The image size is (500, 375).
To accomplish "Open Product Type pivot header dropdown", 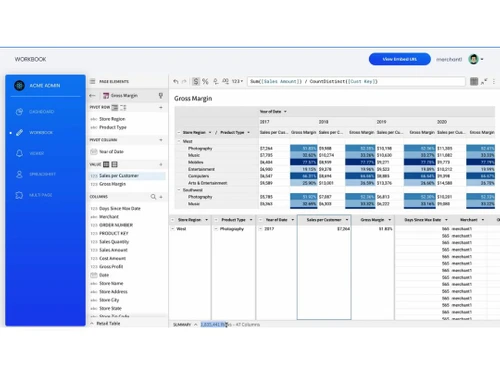I will click(x=249, y=133).
